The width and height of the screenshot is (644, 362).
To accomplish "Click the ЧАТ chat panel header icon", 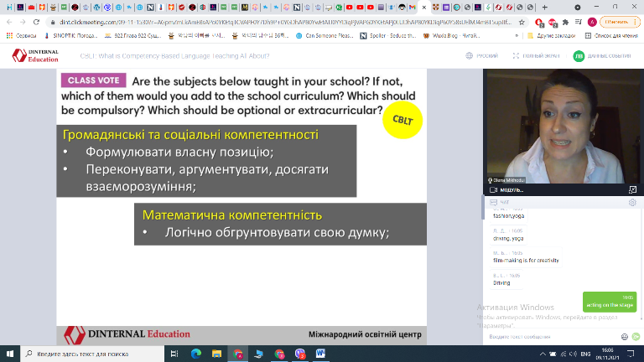I will coord(494,202).
